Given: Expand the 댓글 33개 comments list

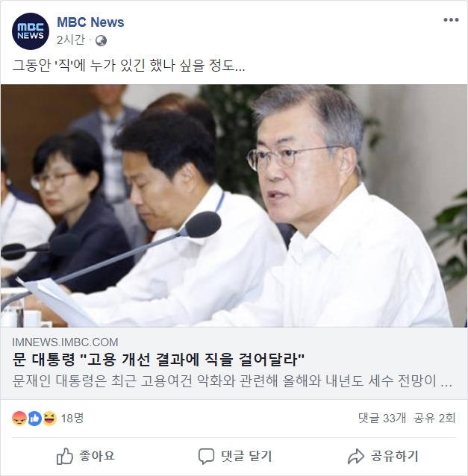Looking at the screenshot, I should tap(382, 419).
